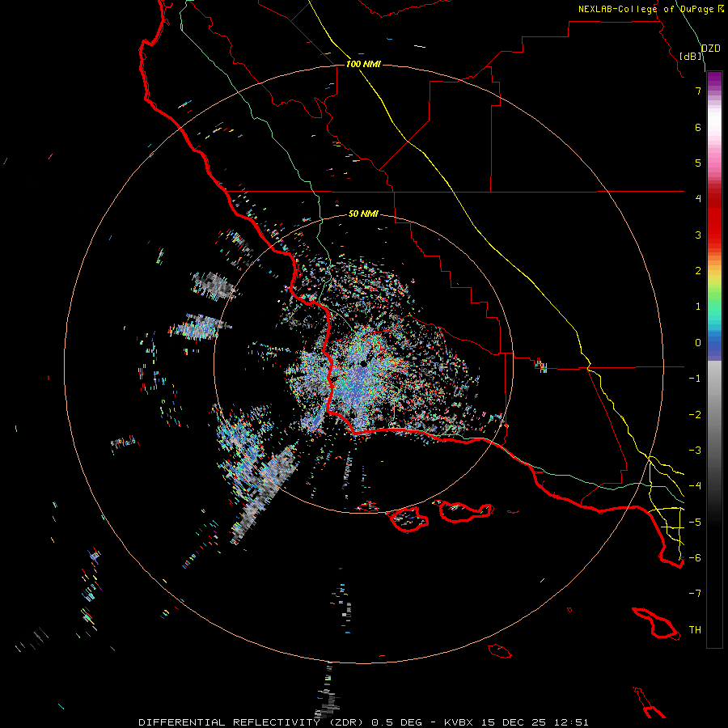Click the "-6" value on the color scale
Screen dimensions: 728x728
click(x=695, y=558)
